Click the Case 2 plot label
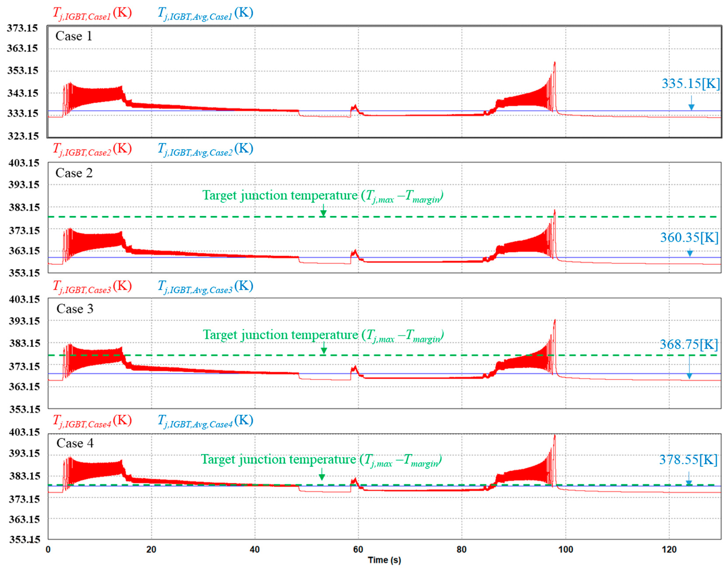 pos(74,173)
